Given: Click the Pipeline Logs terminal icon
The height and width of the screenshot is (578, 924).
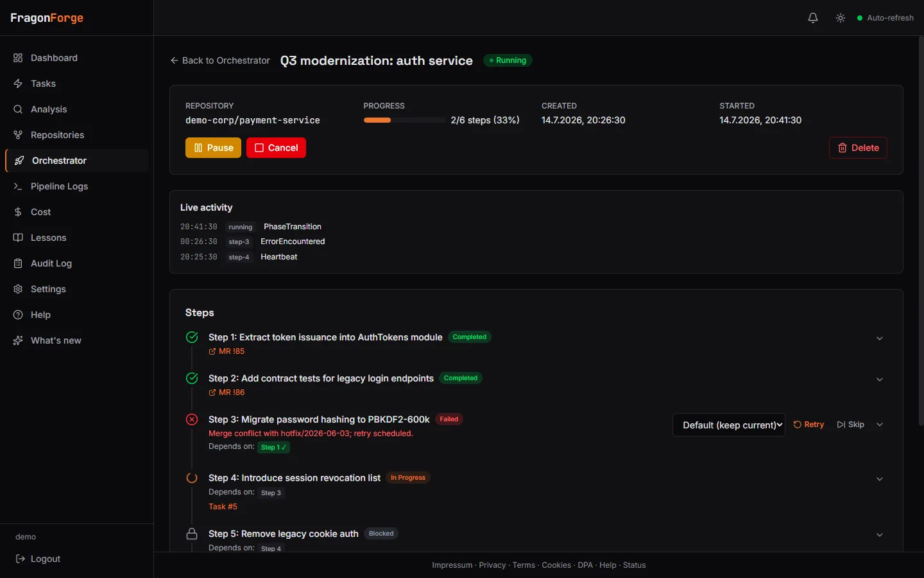Looking at the screenshot, I should [x=18, y=186].
